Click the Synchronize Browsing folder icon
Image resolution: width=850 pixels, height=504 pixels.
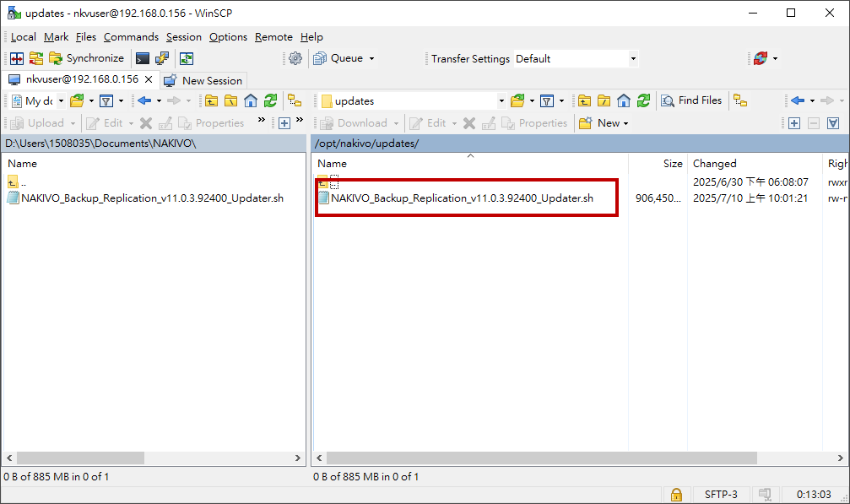[x=36, y=58]
